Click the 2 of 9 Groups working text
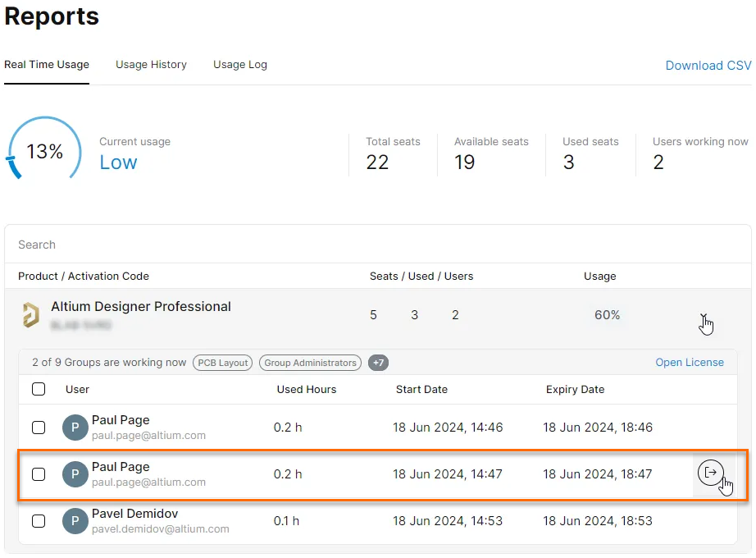 coord(109,363)
